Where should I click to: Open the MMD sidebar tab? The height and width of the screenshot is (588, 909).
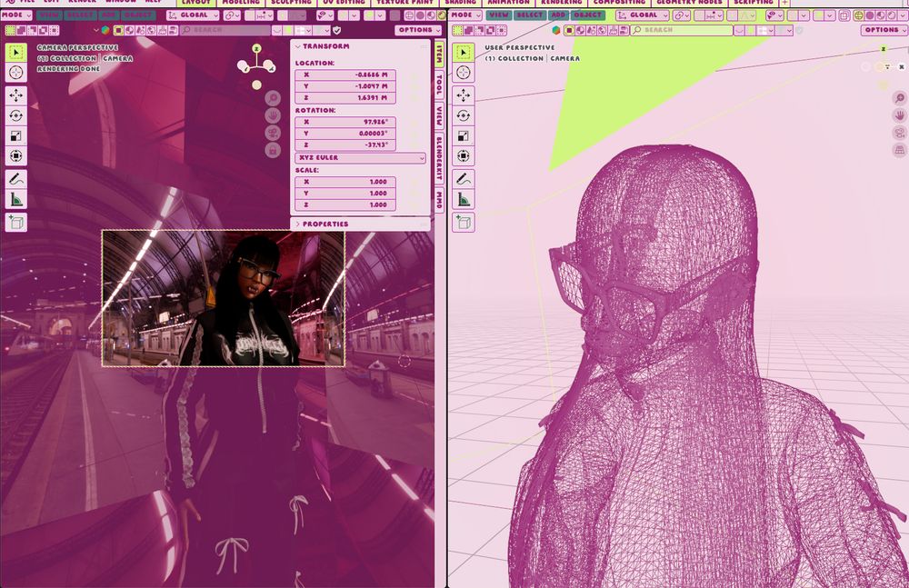click(x=439, y=200)
